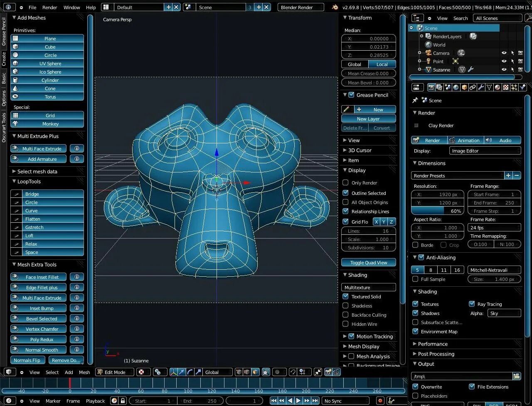532x406 pixels.
Task: Switch to the Grease Pencil side tab
Action: pos(4,31)
